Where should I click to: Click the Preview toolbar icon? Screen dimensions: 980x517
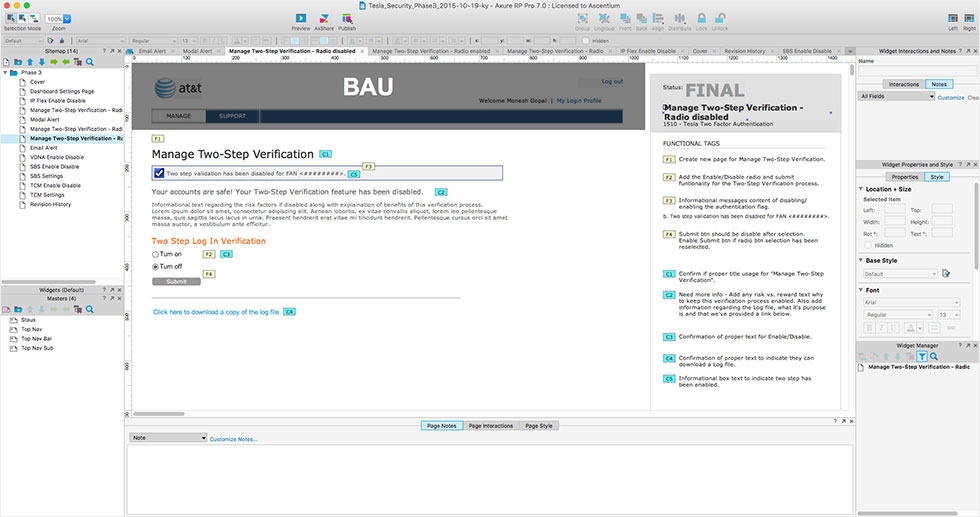(x=301, y=19)
